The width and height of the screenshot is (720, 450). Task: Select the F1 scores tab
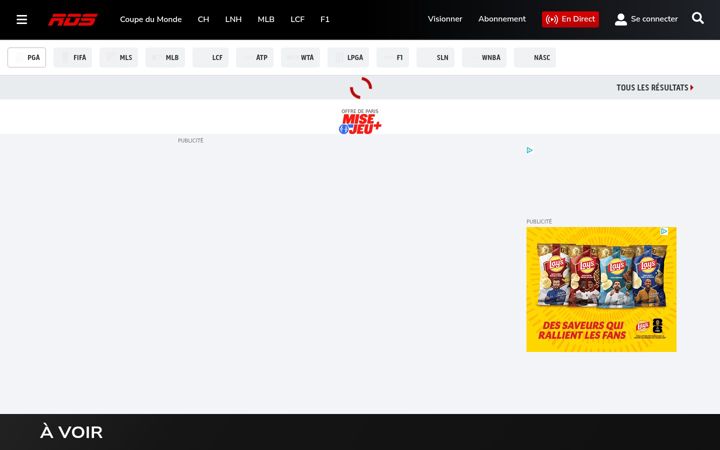[393, 57]
